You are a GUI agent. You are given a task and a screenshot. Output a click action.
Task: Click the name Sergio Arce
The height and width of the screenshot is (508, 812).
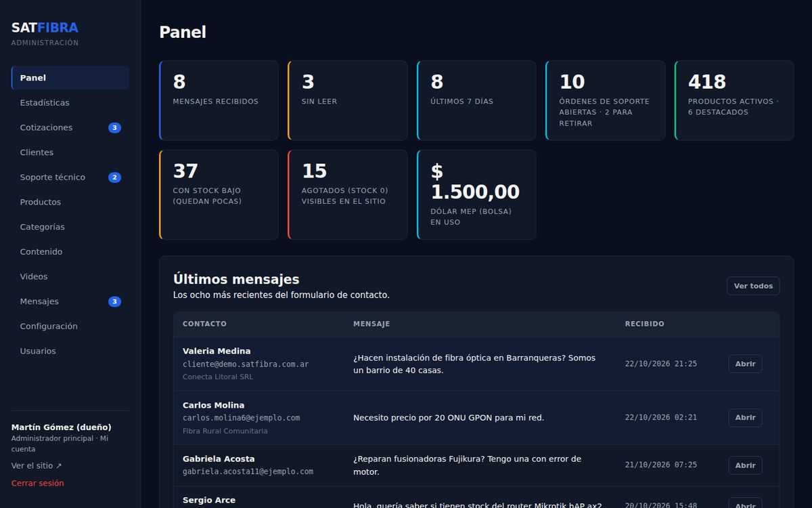[209, 500]
